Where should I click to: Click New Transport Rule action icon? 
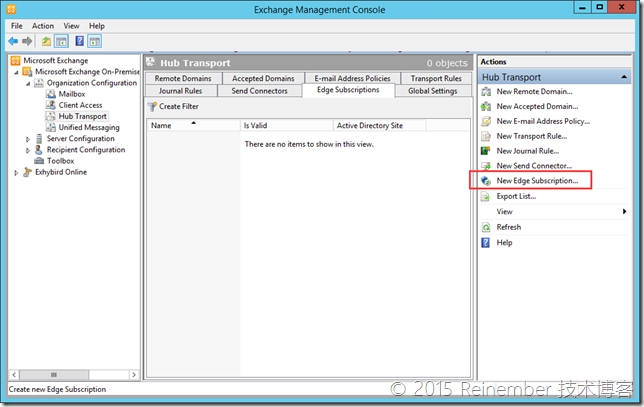point(486,136)
